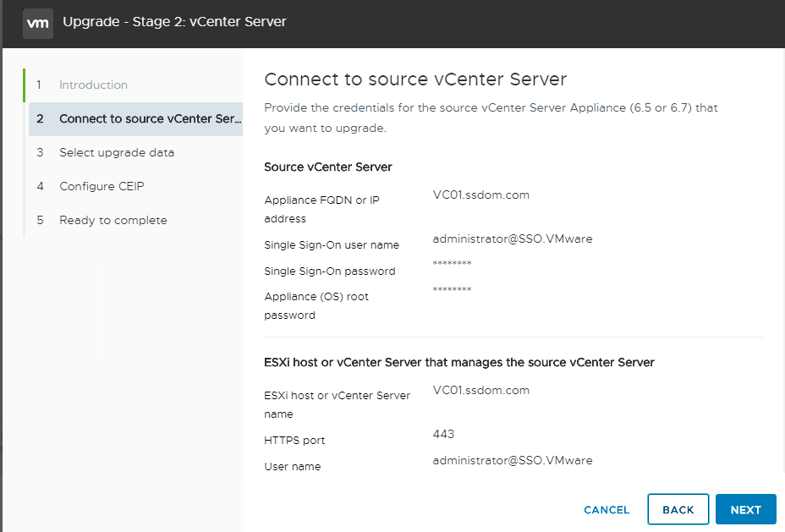The width and height of the screenshot is (785, 532).
Task: Click the Appliance (OS) root password label
Action: click(316, 305)
